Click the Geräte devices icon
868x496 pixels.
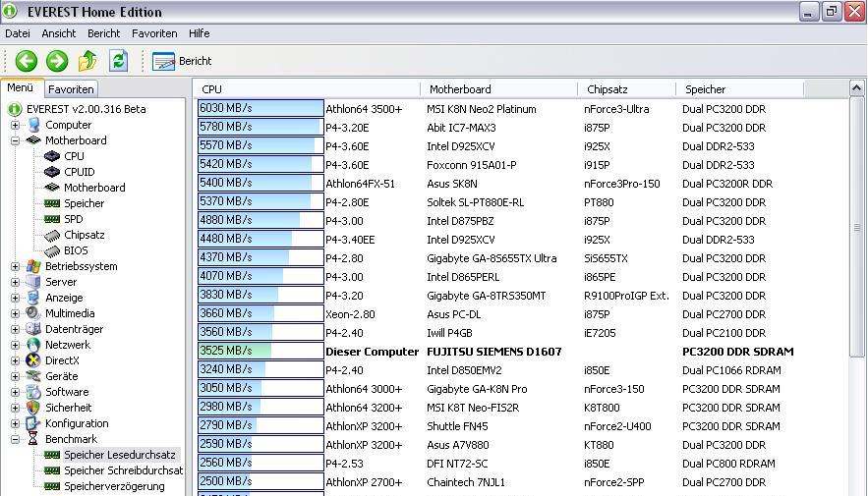tap(33, 376)
